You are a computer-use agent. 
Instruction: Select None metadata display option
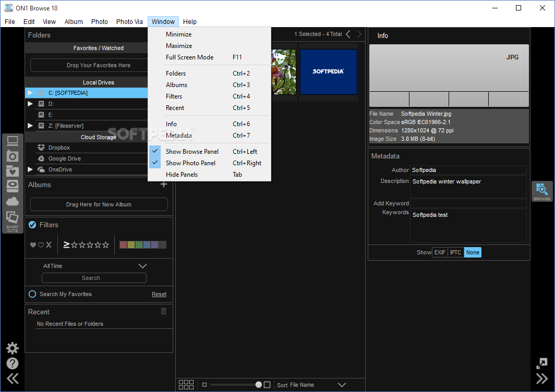pyautogui.click(x=473, y=252)
